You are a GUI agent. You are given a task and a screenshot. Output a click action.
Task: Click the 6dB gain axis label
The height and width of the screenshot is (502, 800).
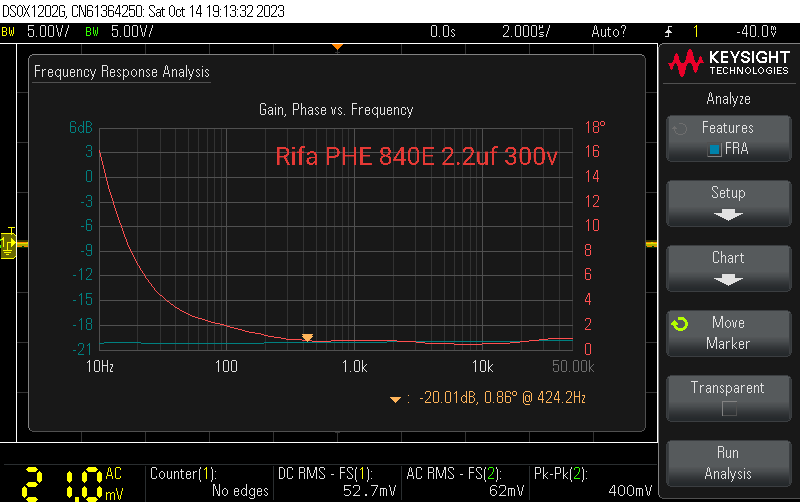point(81,127)
